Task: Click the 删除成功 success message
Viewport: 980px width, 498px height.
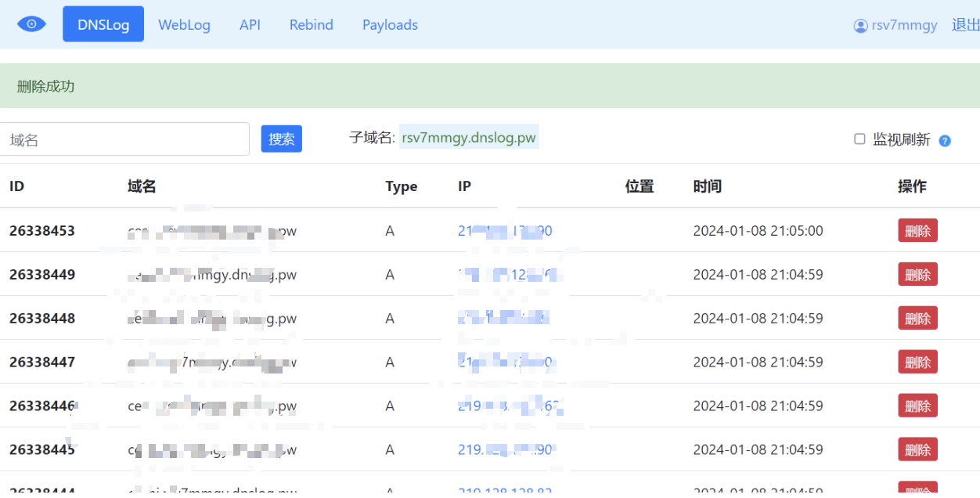Action: [x=46, y=86]
